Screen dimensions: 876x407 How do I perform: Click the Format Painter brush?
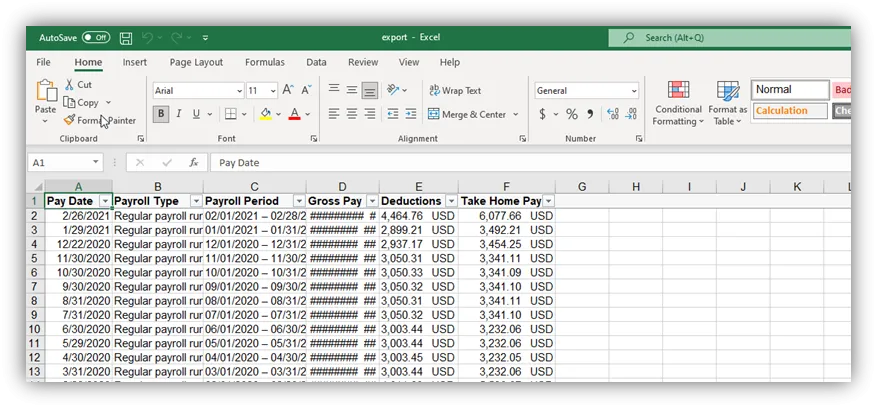click(x=69, y=120)
